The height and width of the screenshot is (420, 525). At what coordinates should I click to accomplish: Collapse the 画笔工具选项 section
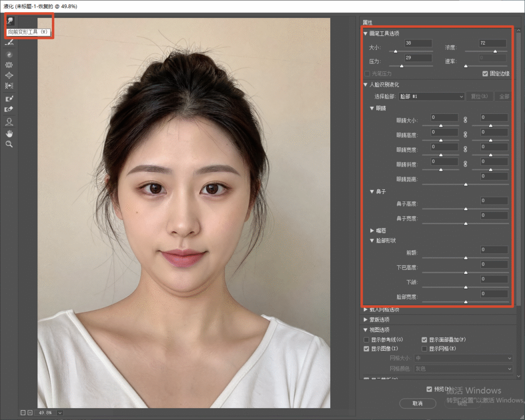click(x=365, y=33)
